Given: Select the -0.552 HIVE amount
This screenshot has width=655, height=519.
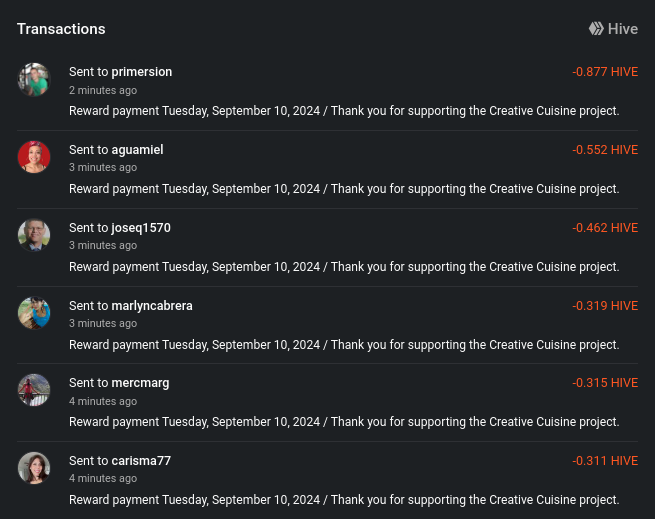Looking at the screenshot, I should click(x=605, y=150).
